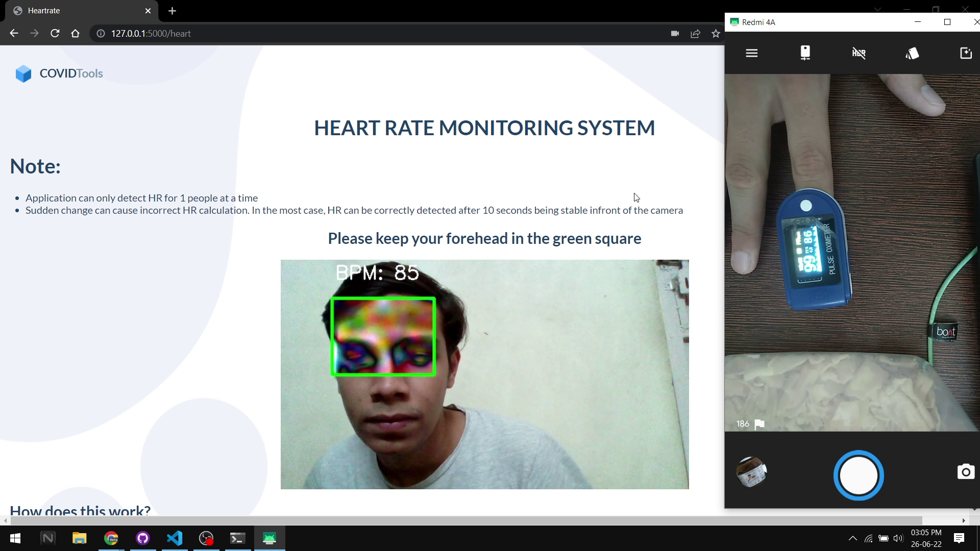Click the address bar URL field
The height and width of the screenshot is (551, 980).
tap(357, 34)
